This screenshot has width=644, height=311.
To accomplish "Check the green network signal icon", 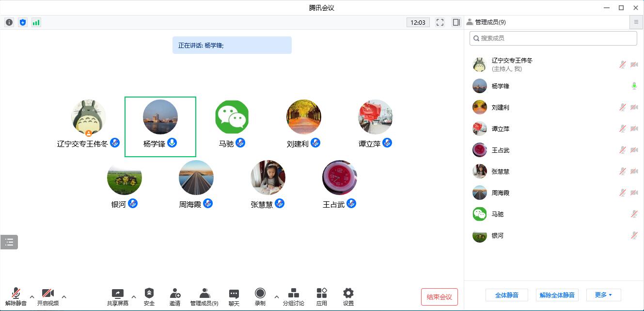I will (36, 22).
